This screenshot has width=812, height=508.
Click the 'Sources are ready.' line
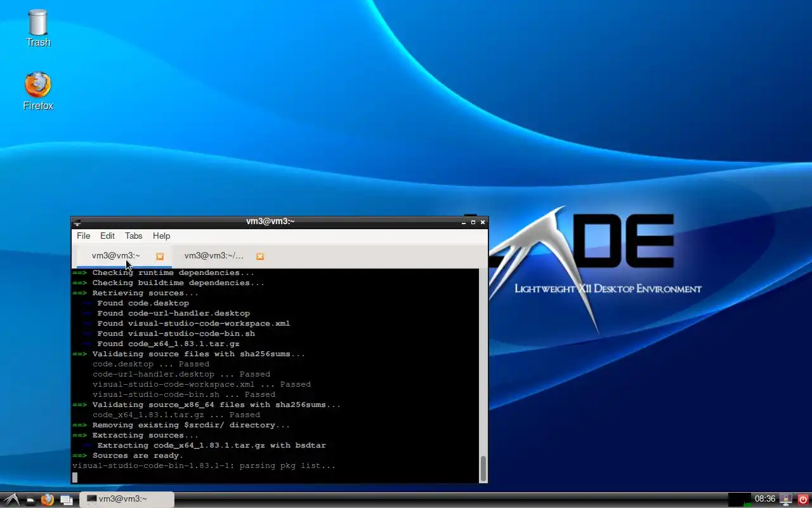pyautogui.click(x=128, y=456)
